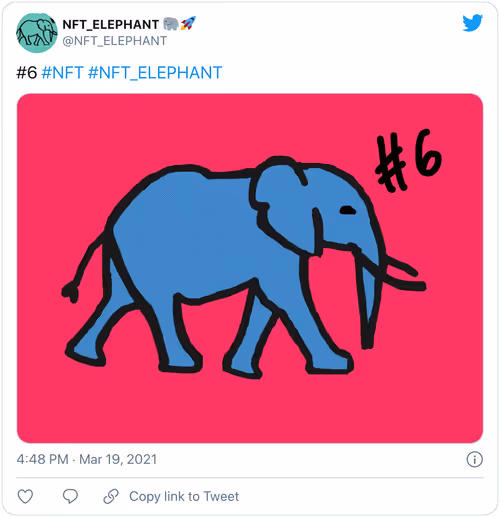Viewport: 500px width, 517px height.
Task: Open reply via speech bubble icon
Action: pos(70,496)
